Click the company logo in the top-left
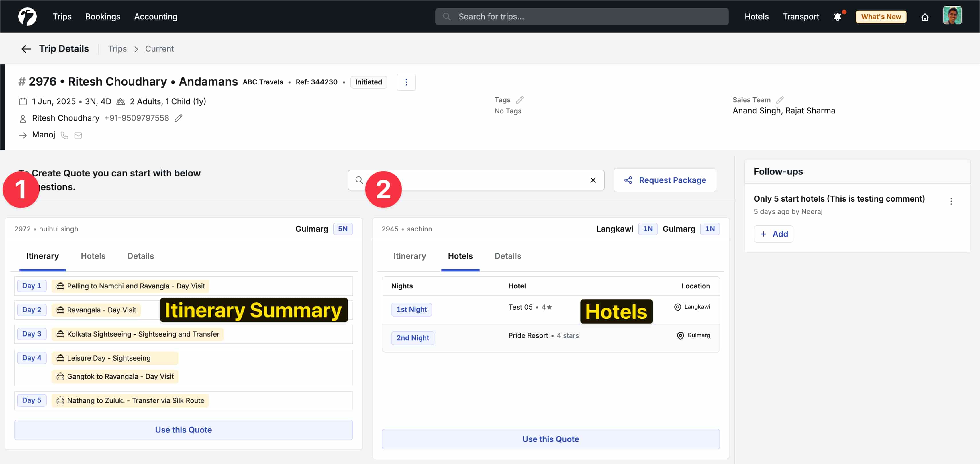The height and width of the screenshot is (464, 980). 27,16
